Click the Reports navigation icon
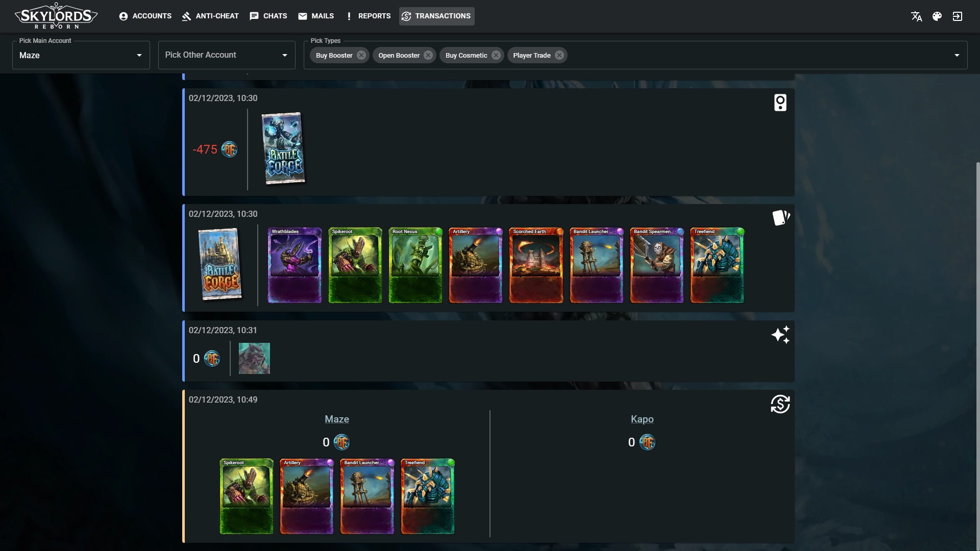 [349, 16]
